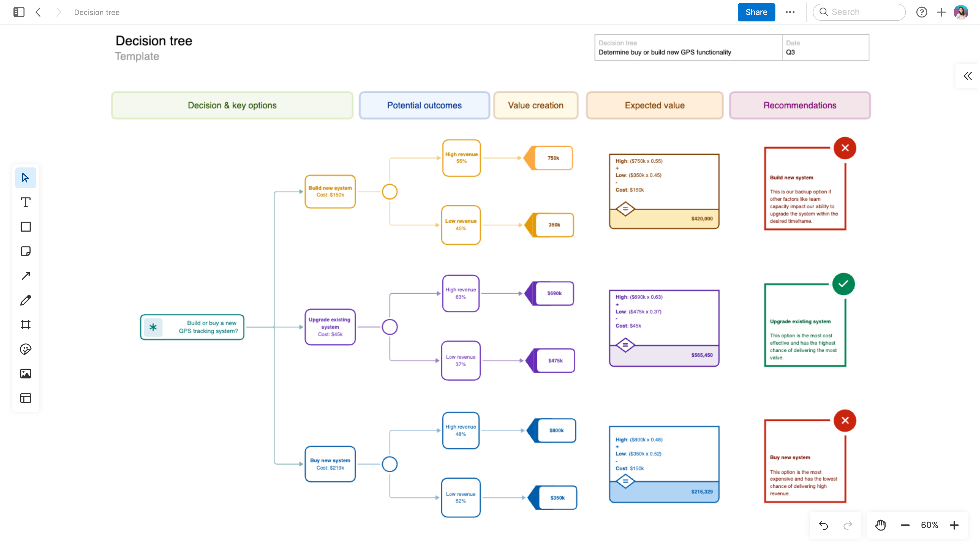Select the Text tool

click(25, 202)
